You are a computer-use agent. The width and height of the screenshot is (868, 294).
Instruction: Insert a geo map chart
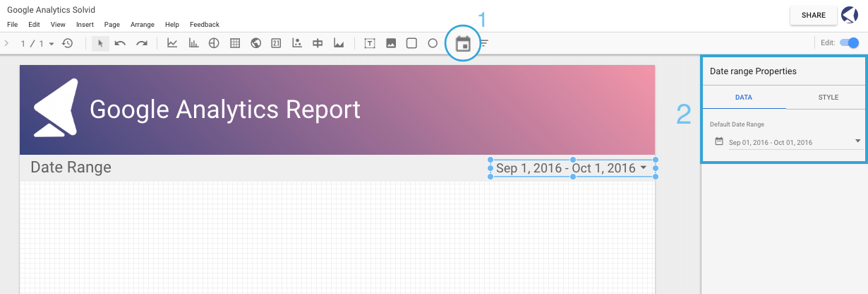click(x=255, y=43)
